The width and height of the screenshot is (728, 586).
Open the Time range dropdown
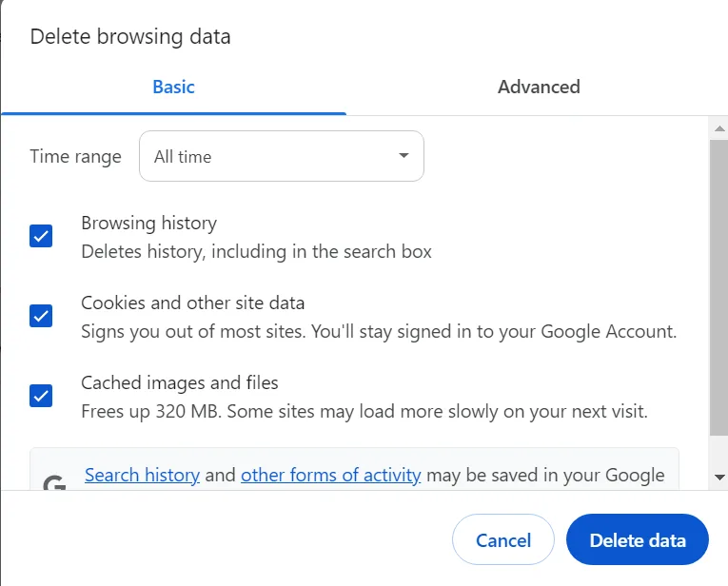point(282,156)
